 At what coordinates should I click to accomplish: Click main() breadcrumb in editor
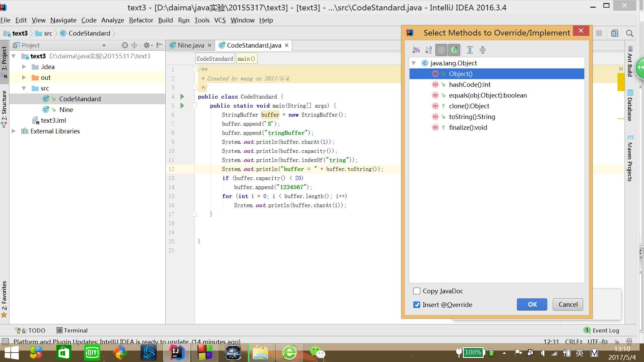246,59
